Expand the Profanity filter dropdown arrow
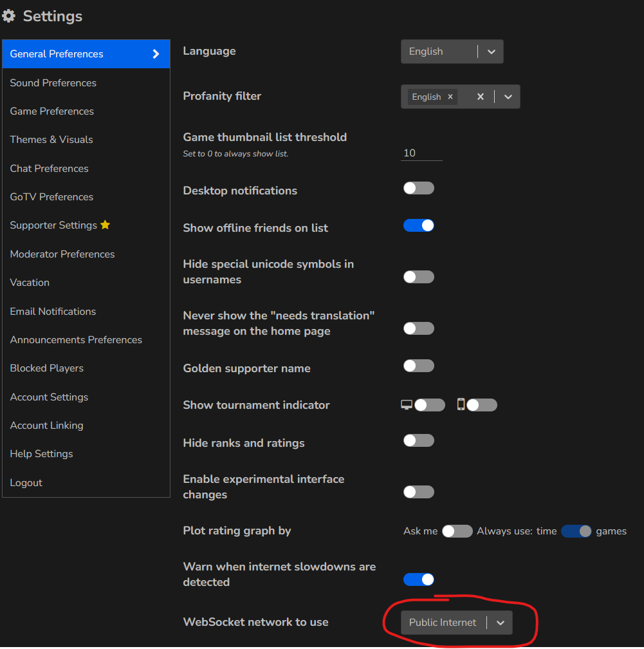The width and height of the screenshot is (644, 649). [x=508, y=97]
